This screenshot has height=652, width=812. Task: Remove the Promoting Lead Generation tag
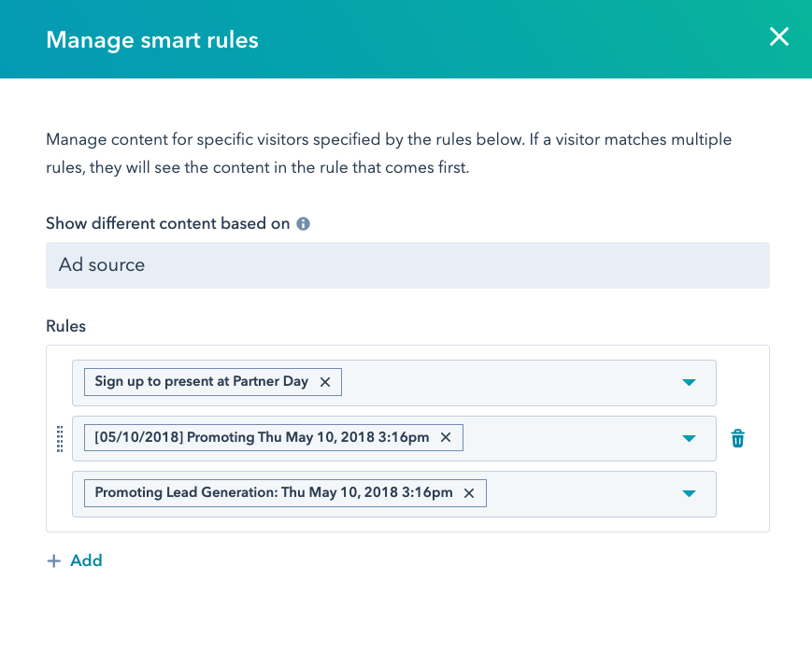click(469, 493)
